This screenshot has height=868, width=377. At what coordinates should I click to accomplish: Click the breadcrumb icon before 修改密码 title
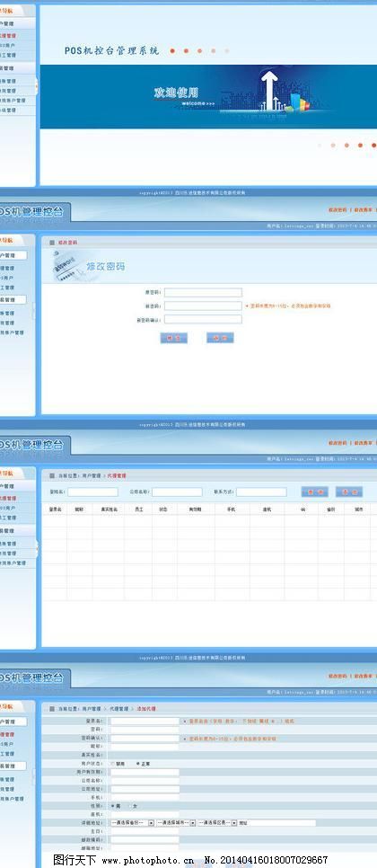click(x=52, y=243)
